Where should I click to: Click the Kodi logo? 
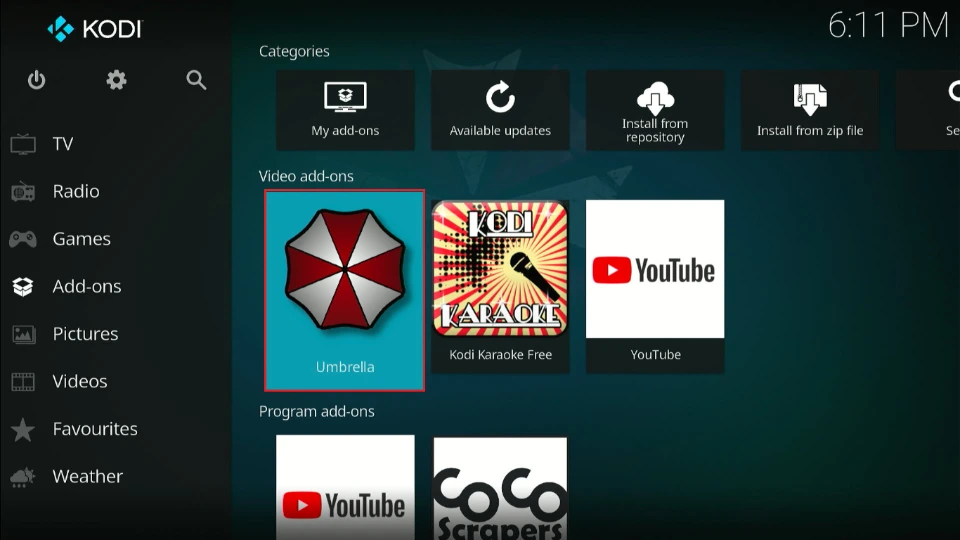coord(95,28)
